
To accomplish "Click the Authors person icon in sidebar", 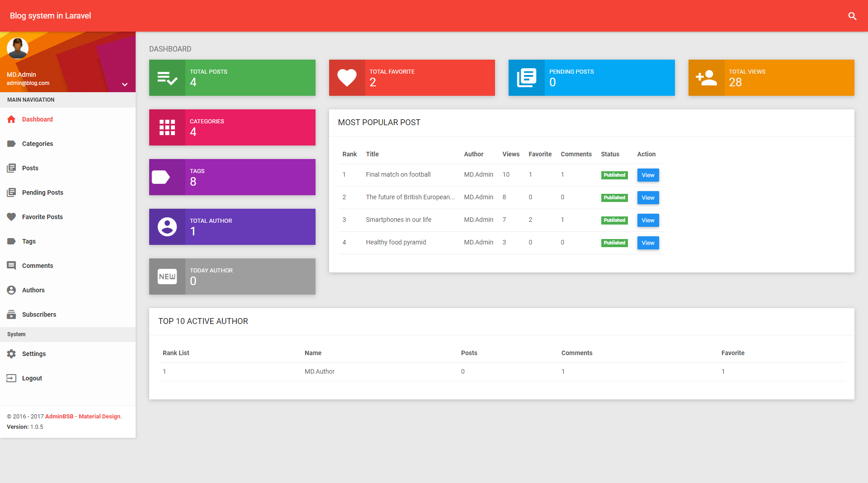I will point(11,290).
